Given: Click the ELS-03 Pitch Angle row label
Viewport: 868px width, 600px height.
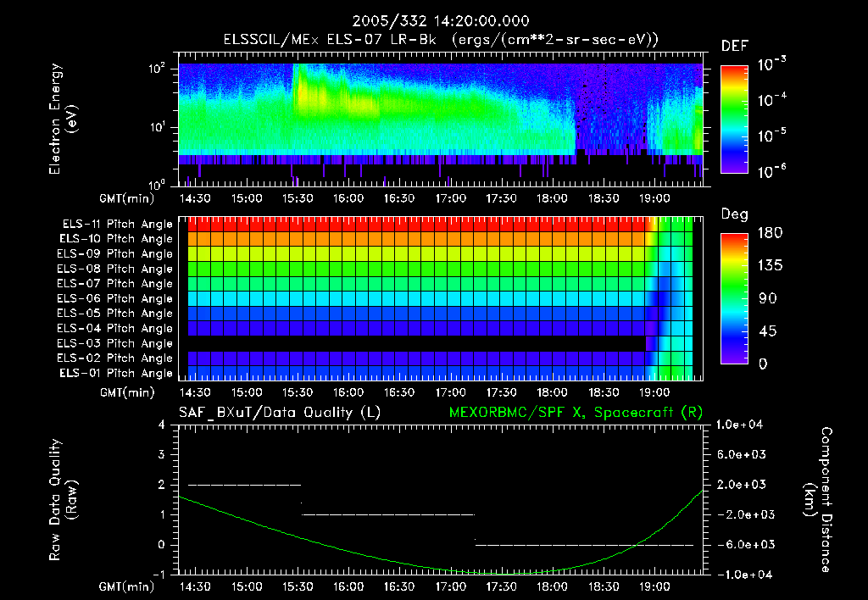Looking at the screenshot, I should (x=114, y=343).
